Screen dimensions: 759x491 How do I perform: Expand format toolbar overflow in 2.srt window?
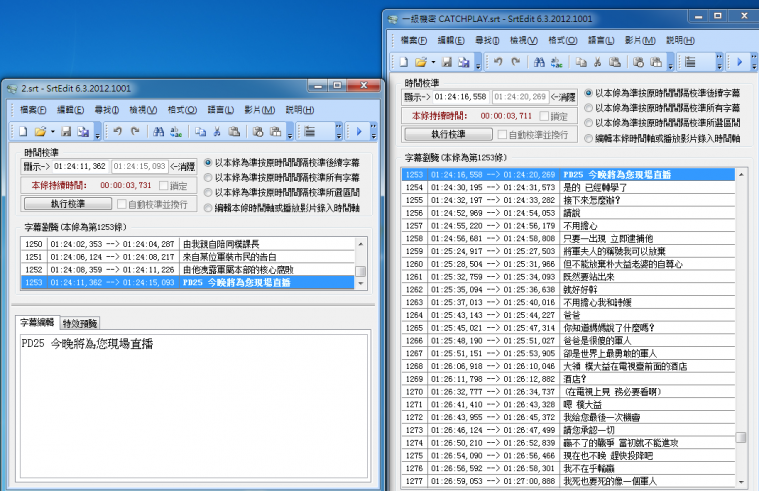point(338,132)
